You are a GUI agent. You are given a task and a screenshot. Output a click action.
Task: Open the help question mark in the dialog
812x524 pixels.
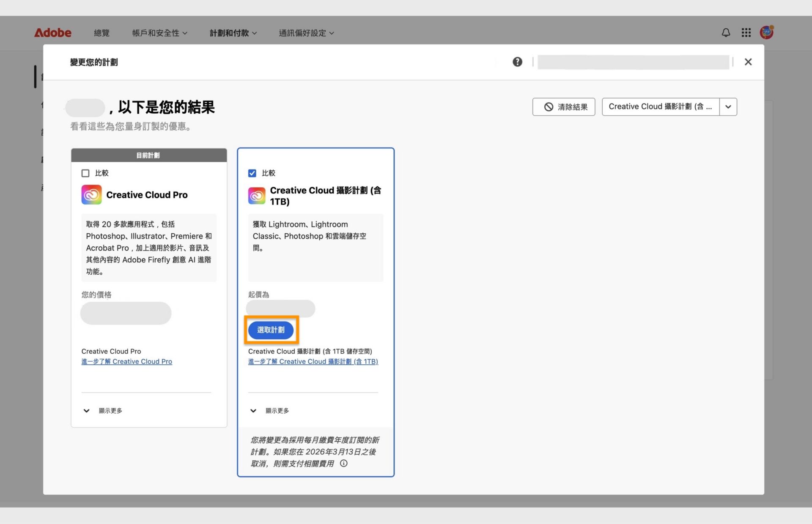(517, 62)
